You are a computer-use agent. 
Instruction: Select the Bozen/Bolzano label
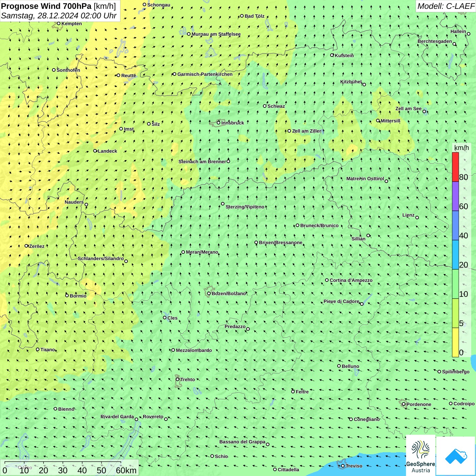tap(229, 293)
